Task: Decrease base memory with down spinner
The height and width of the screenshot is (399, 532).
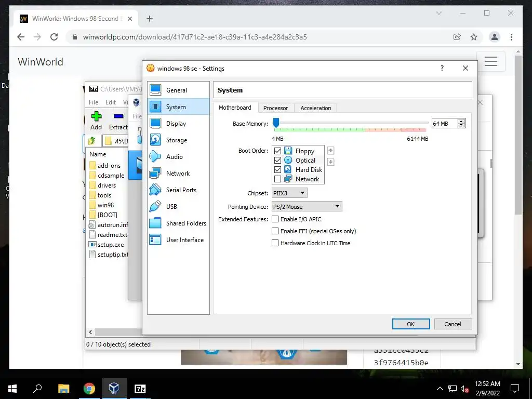Action: 461,126
